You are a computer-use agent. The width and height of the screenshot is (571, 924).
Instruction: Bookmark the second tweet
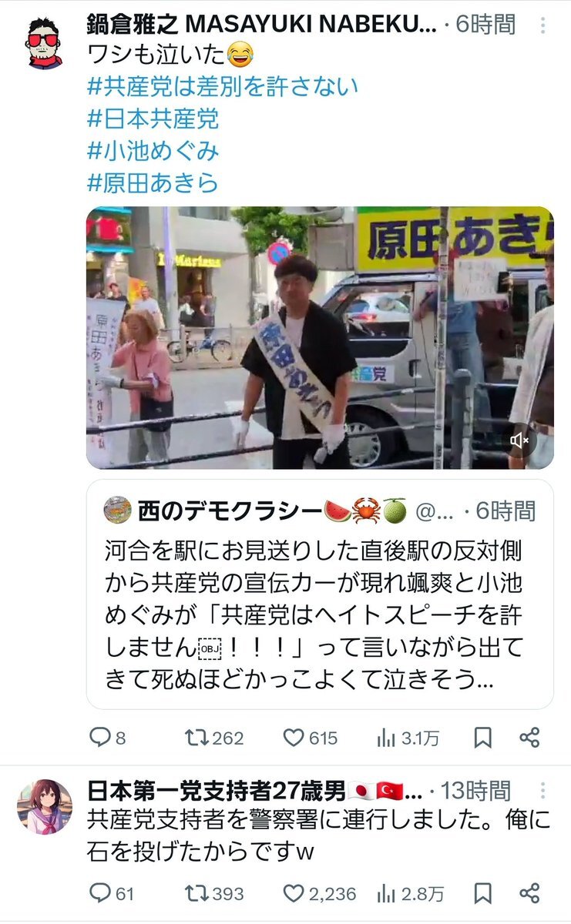point(482,893)
